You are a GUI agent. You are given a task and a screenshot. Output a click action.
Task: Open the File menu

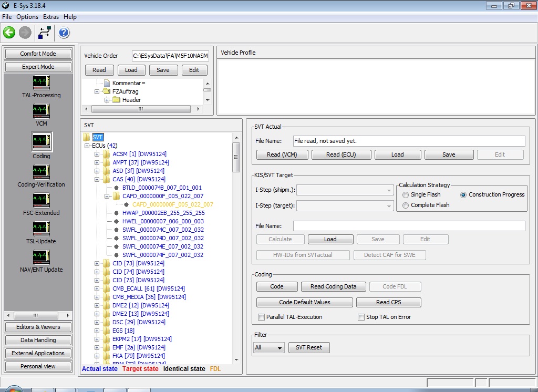point(7,17)
